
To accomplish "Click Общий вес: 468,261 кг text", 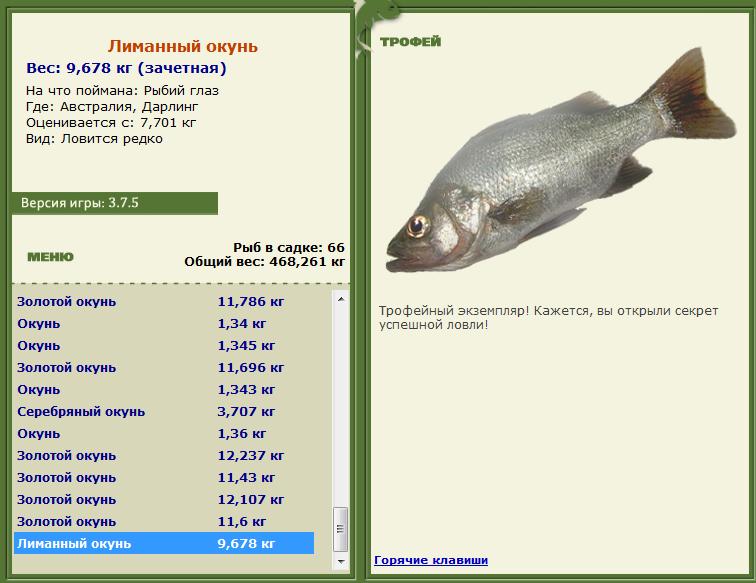I will 264,262.
